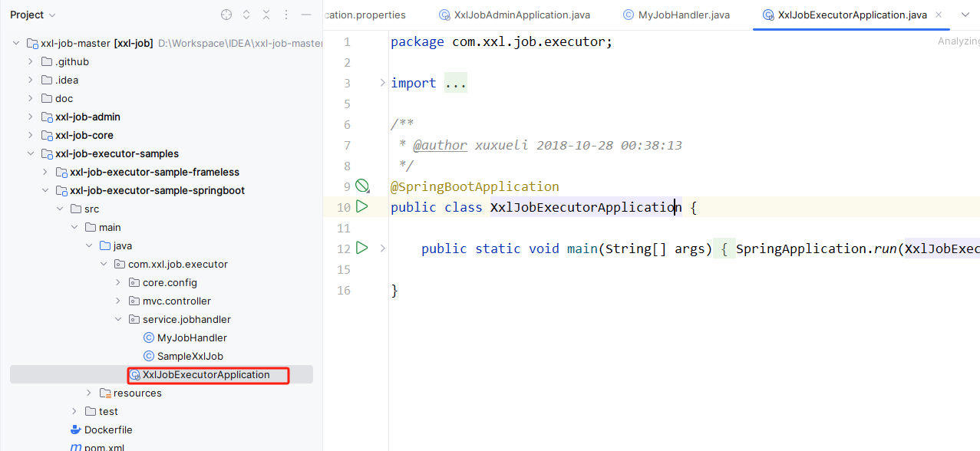Expand the folded imports on line 3

(382, 82)
